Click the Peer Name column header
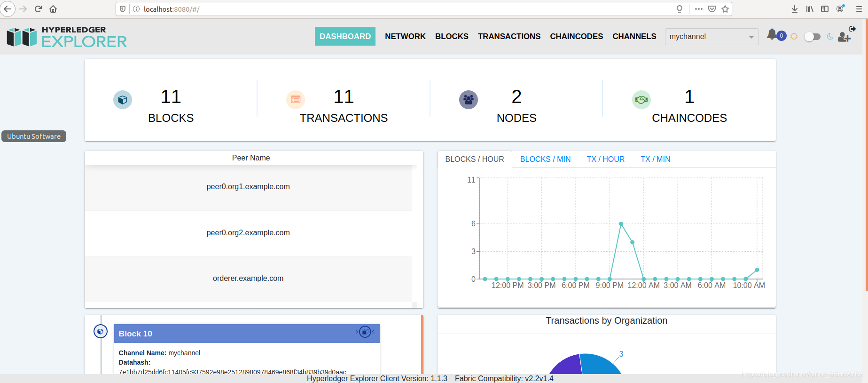868x383 pixels. click(x=251, y=158)
